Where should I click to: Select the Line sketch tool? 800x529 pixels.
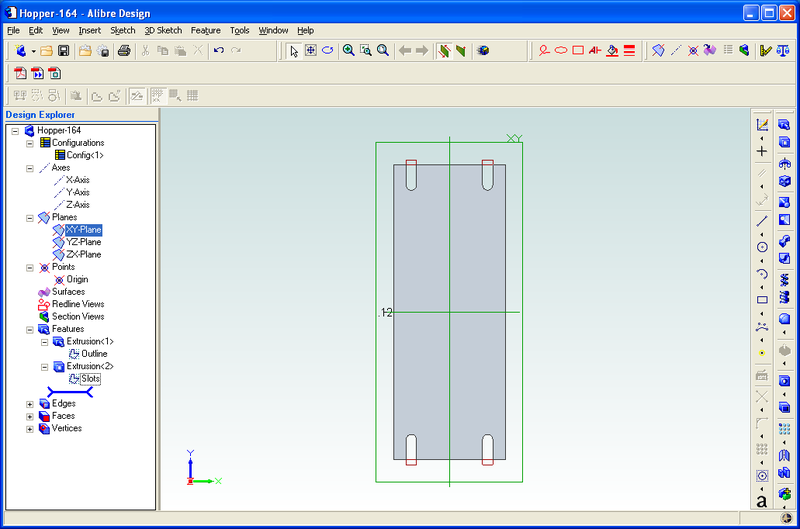pyautogui.click(x=762, y=221)
